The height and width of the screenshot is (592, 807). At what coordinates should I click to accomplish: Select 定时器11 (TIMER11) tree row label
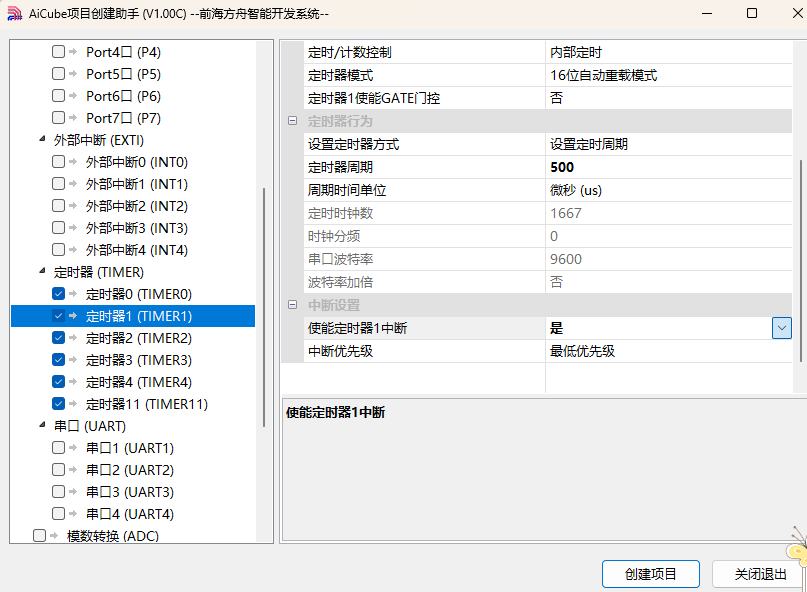(x=147, y=405)
